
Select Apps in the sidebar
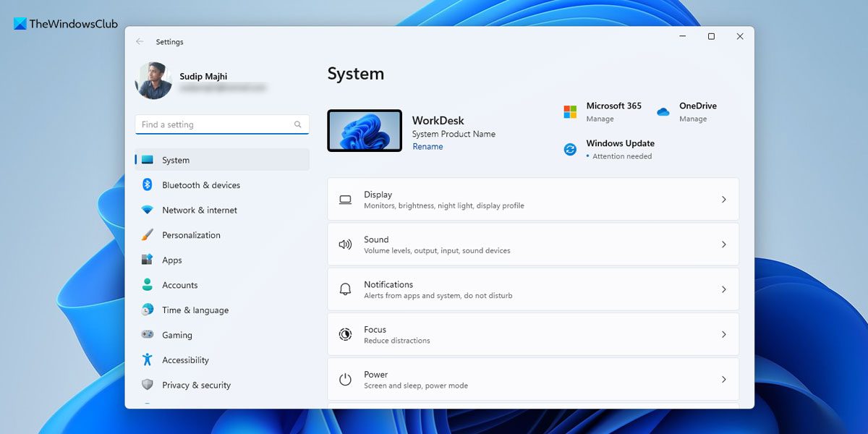(222, 260)
